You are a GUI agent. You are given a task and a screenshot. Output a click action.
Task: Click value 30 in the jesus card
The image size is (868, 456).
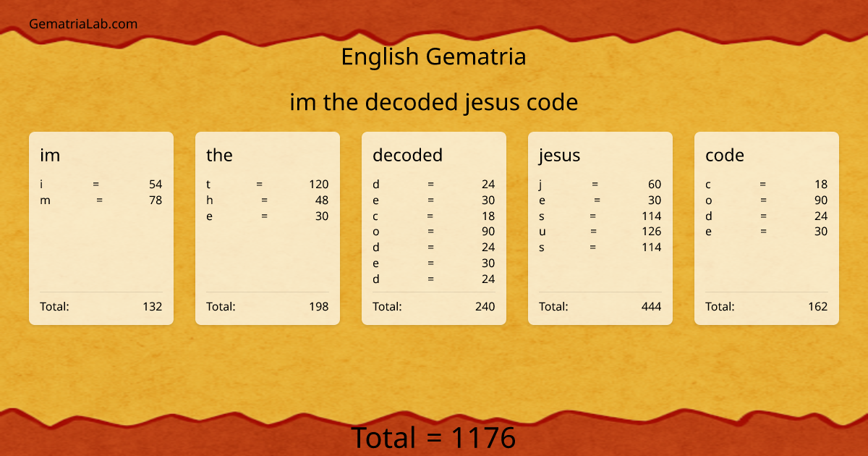(655, 200)
